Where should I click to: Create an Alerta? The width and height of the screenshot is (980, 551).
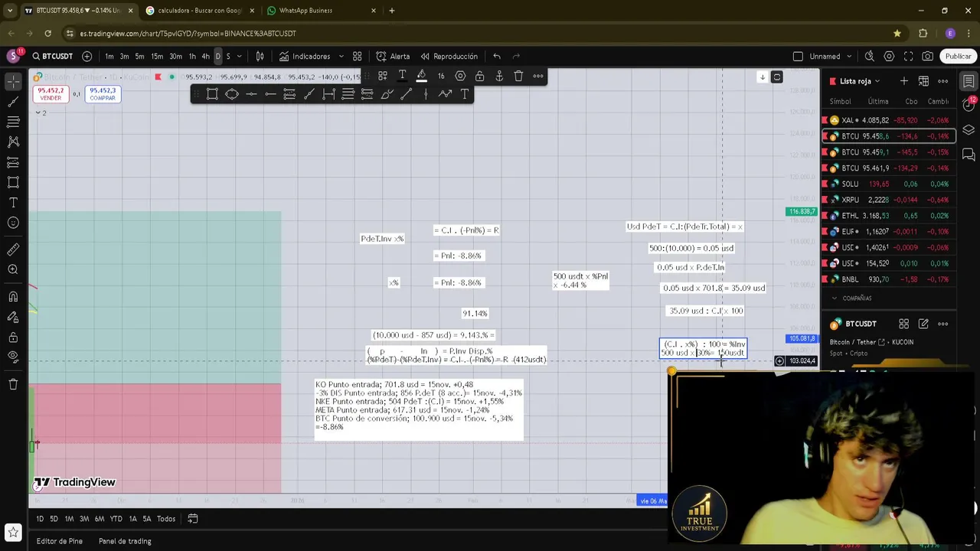(393, 56)
